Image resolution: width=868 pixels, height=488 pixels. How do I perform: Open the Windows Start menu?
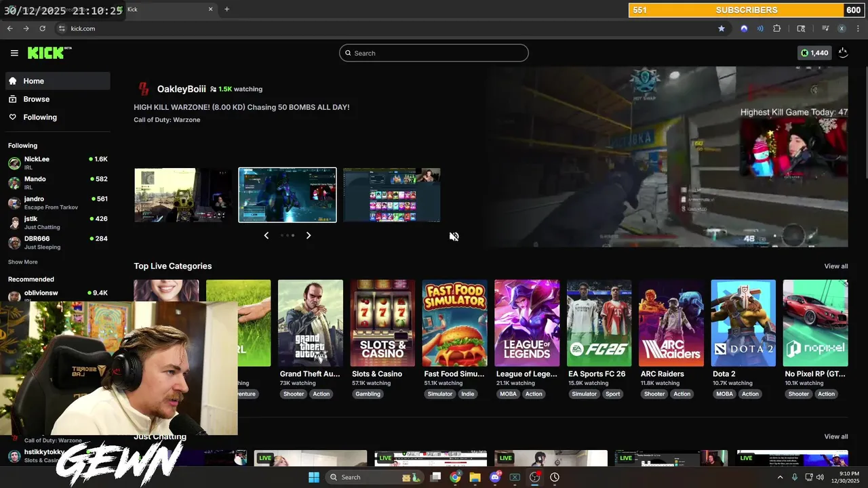[314, 477]
